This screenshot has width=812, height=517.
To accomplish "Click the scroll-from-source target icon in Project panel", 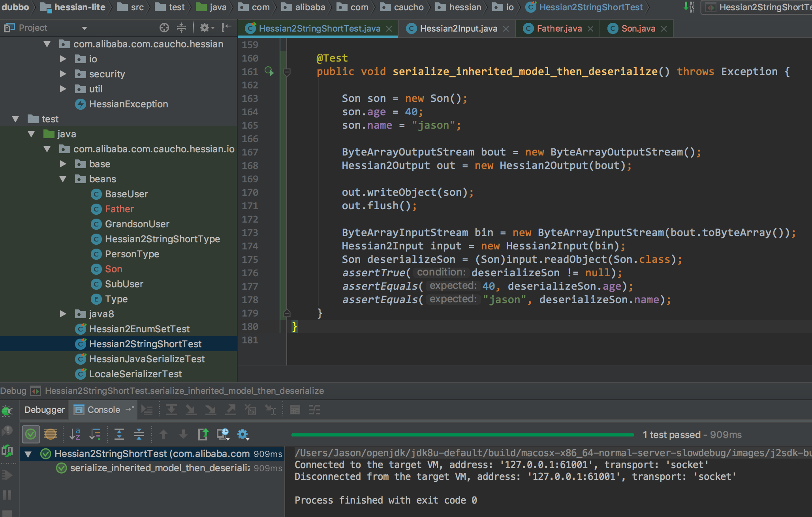I will click(x=164, y=28).
